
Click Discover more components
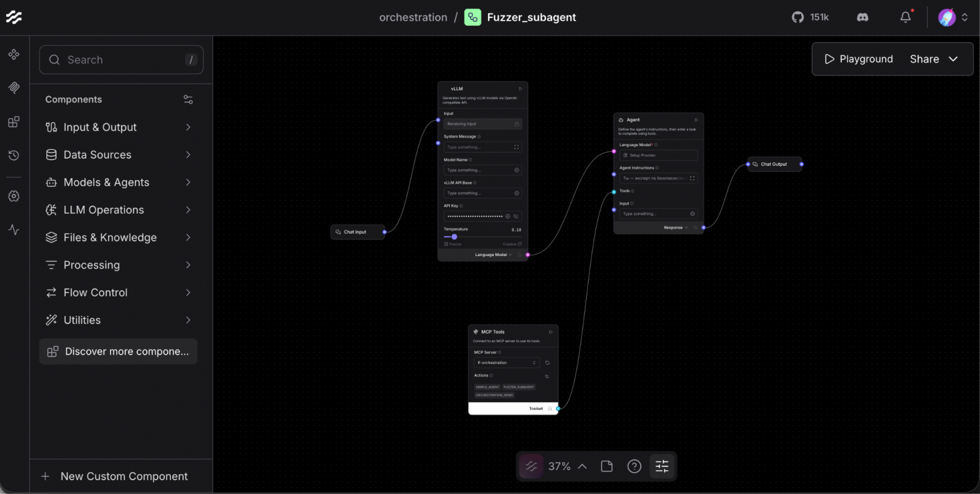tap(118, 352)
